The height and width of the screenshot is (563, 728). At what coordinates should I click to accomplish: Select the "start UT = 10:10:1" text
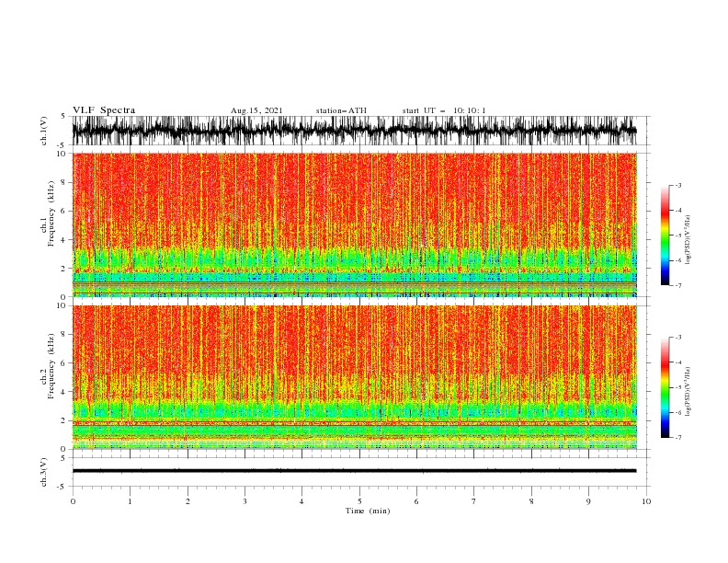coord(444,110)
